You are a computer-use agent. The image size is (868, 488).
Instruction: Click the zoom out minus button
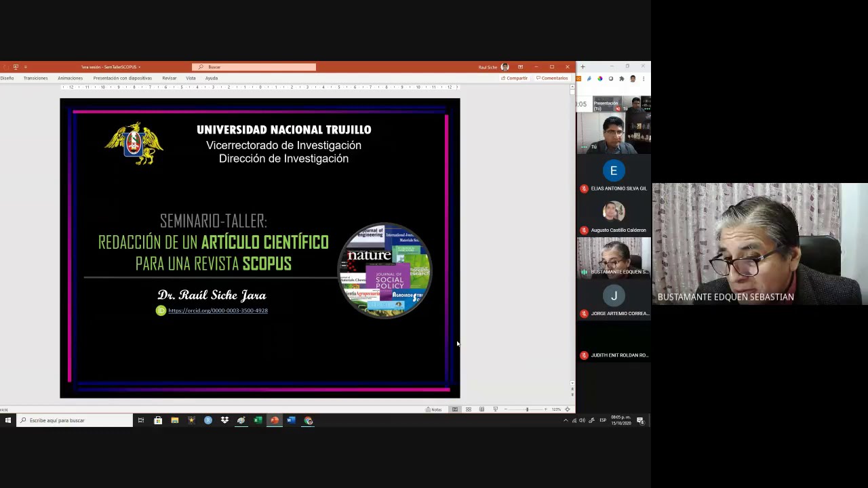coord(506,409)
